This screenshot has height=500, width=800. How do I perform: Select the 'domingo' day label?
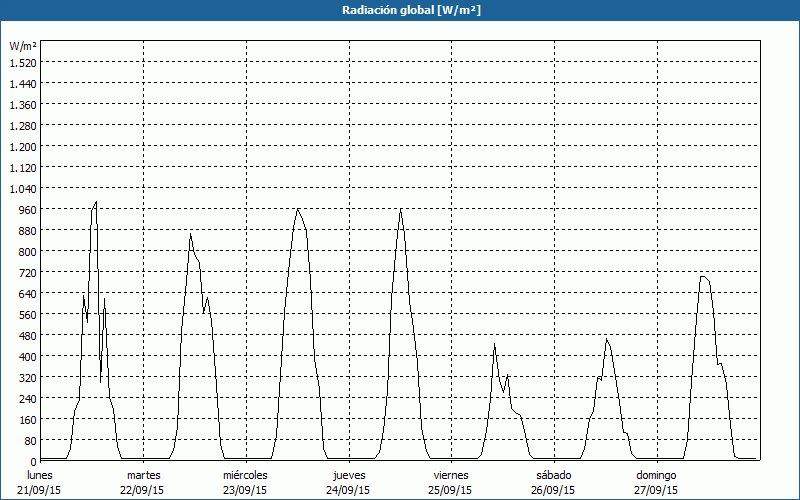656,475
